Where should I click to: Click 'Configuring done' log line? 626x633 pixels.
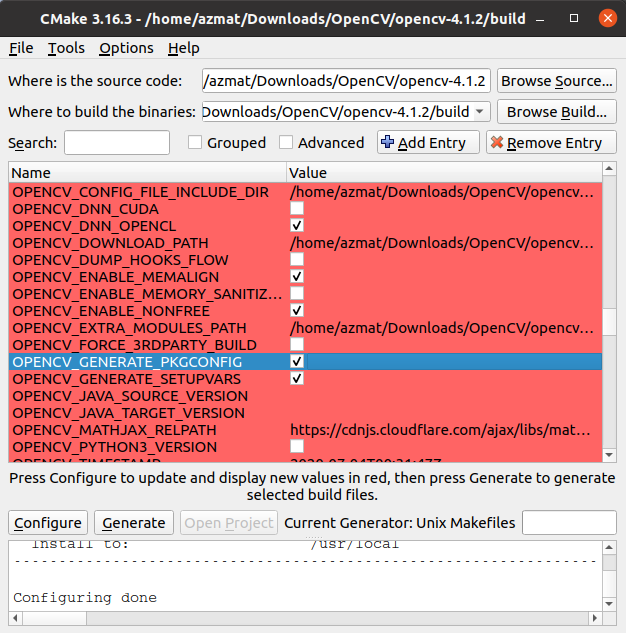point(85,597)
